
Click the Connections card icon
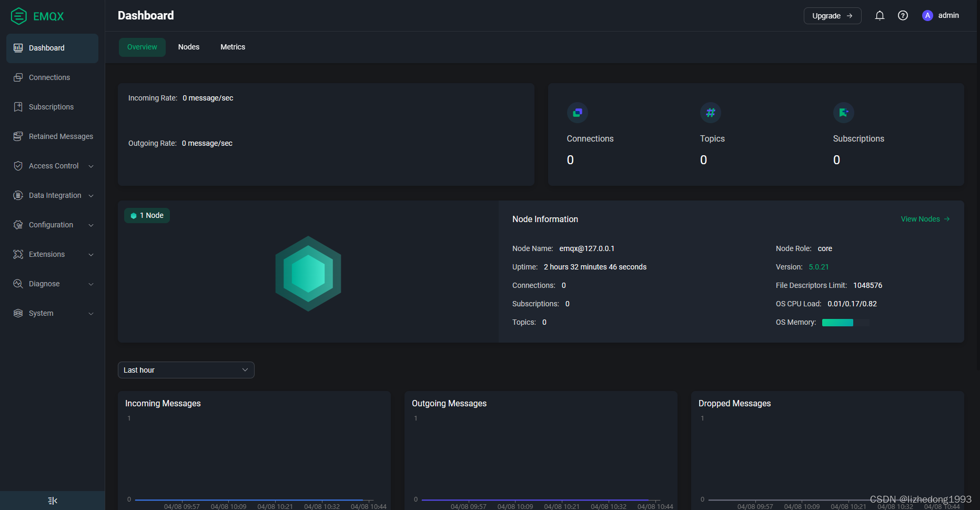(578, 113)
